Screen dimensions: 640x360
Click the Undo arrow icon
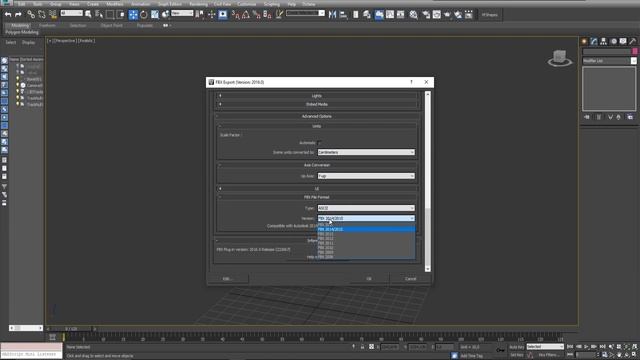pyautogui.click(x=8, y=15)
